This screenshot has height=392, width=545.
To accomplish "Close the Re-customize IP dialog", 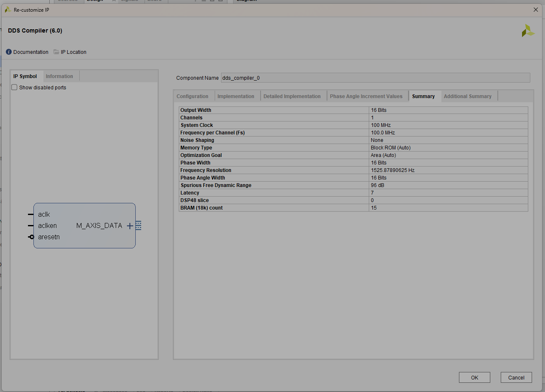I will (536, 10).
